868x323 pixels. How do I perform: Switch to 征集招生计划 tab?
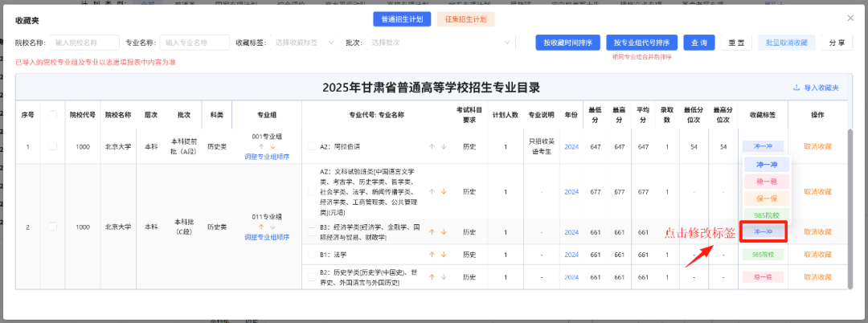[465, 18]
